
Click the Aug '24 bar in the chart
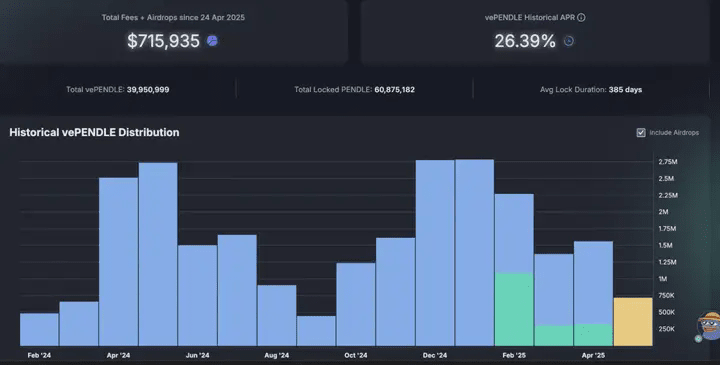(277, 315)
